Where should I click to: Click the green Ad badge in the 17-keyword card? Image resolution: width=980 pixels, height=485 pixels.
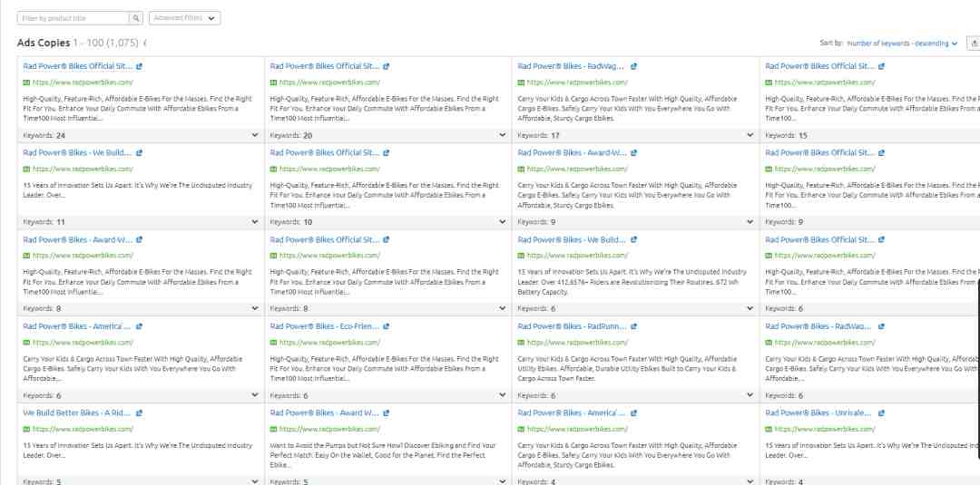[x=521, y=82]
